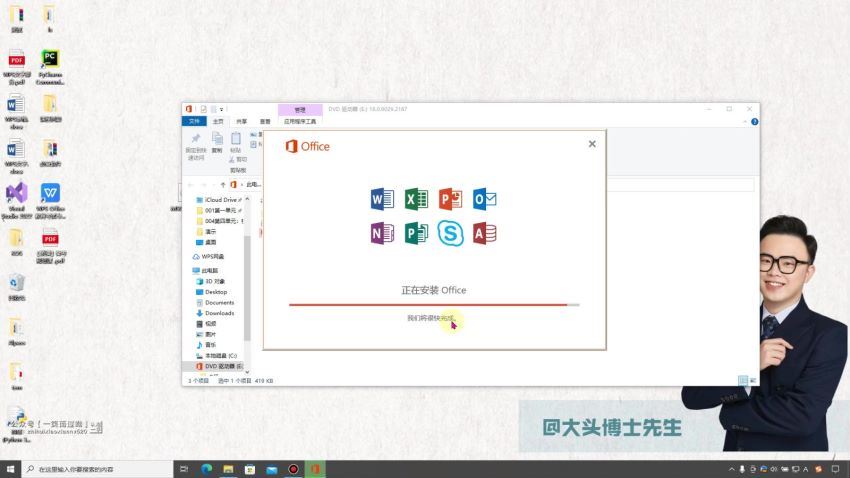Collapse the Explorer ribbon chevron
Screen dimensions: 850x478
[745, 122]
